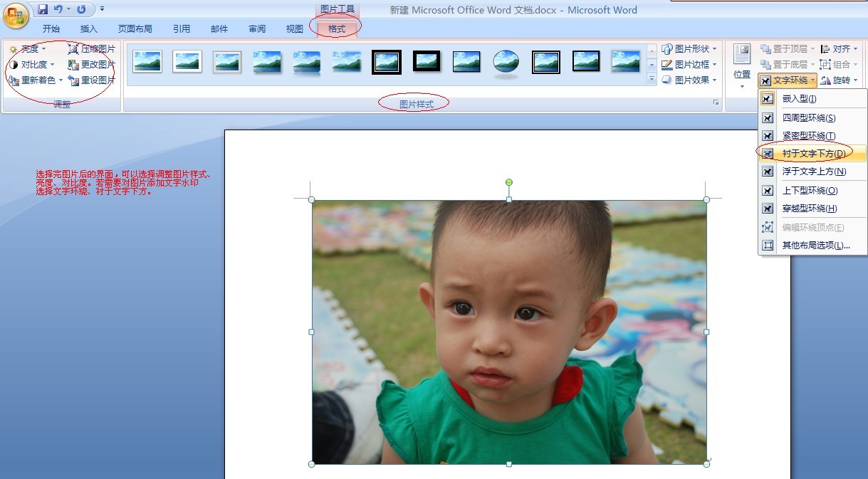The width and height of the screenshot is (868, 479).
Task: Open the 重新着色 recolor dropdown
Action: click(36, 80)
